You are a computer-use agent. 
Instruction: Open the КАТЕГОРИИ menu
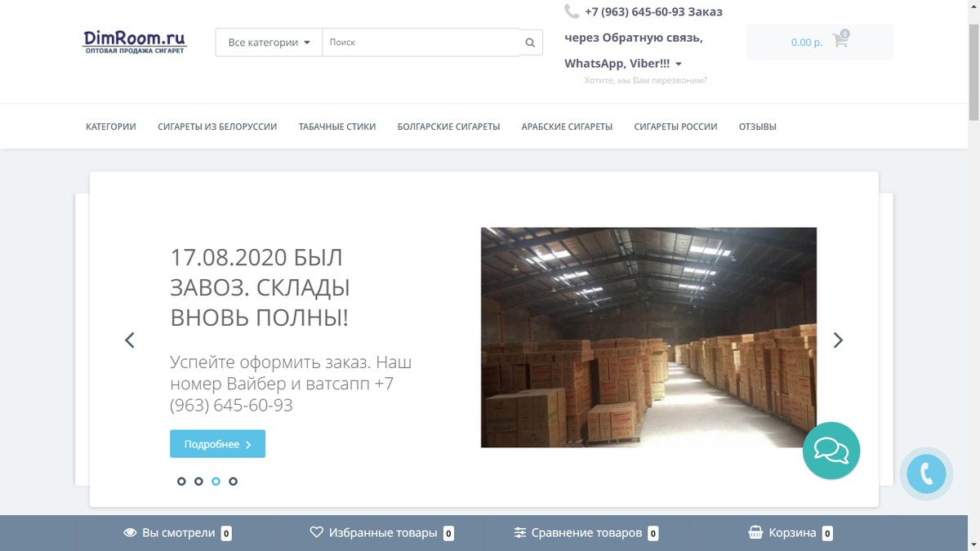coord(111,127)
